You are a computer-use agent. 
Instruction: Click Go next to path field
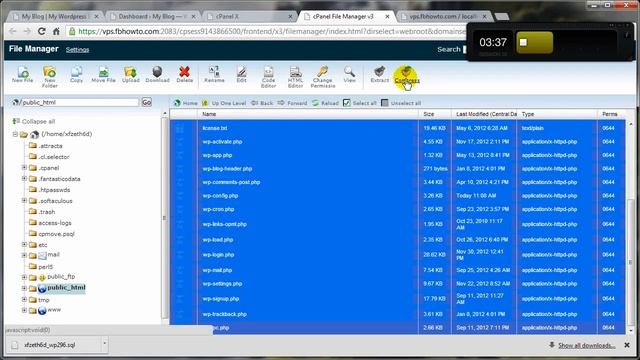[147, 102]
